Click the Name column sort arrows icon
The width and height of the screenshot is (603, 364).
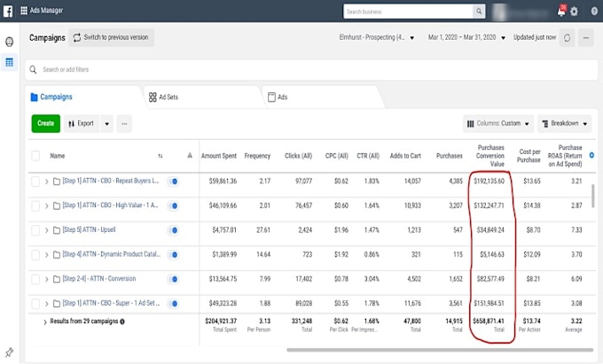(161, 156)
